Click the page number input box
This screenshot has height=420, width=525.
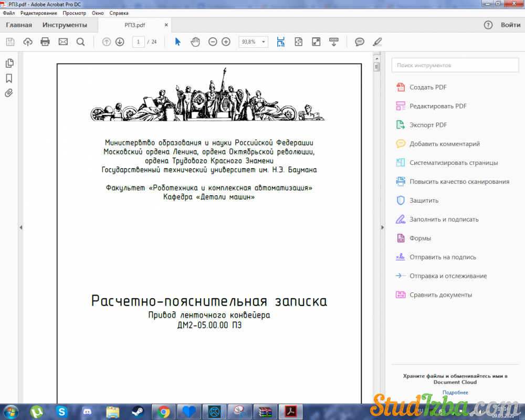(x=139, y=42)
